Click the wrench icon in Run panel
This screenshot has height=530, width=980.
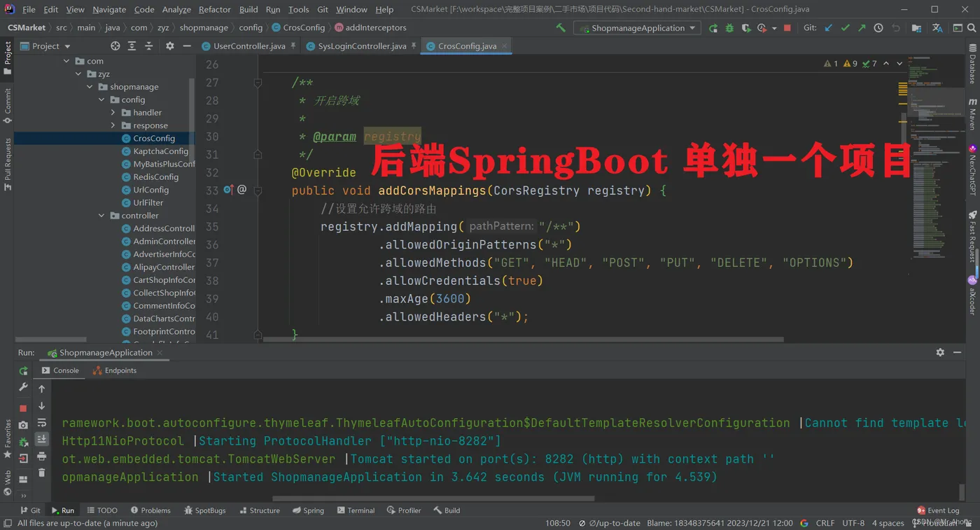pos(23,387)
